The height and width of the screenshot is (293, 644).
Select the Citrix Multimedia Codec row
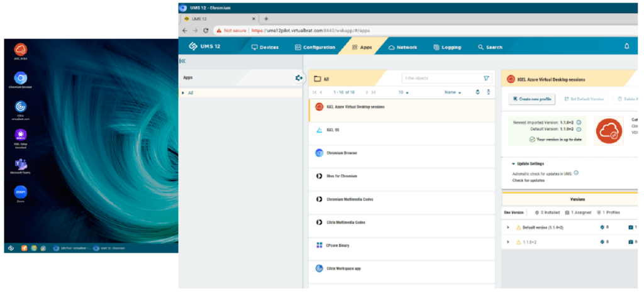click(x=402, y=226)
